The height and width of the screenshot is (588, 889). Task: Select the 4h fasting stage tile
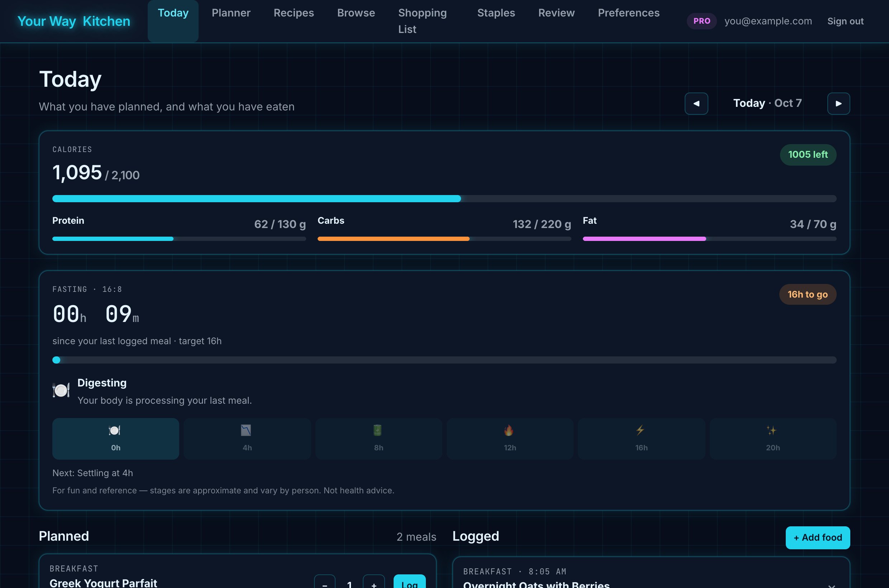coord(247,439)
